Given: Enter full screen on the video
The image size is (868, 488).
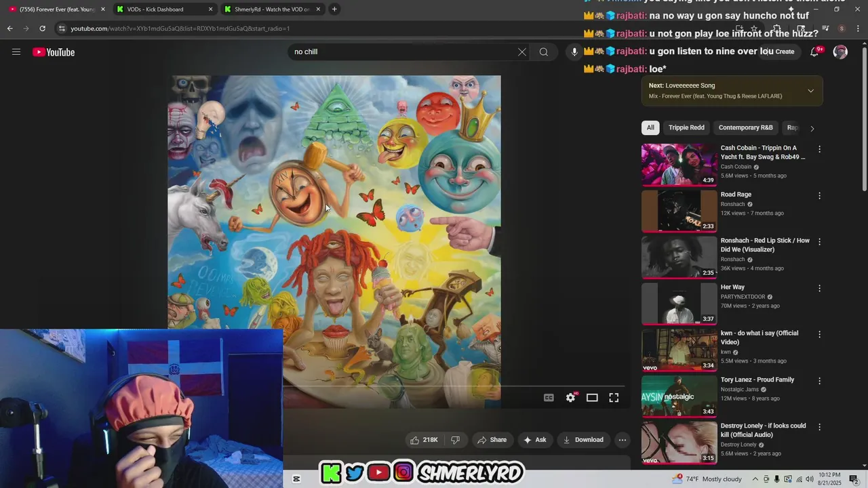Looking at the screenshot, I should click(x=614, y=398).
